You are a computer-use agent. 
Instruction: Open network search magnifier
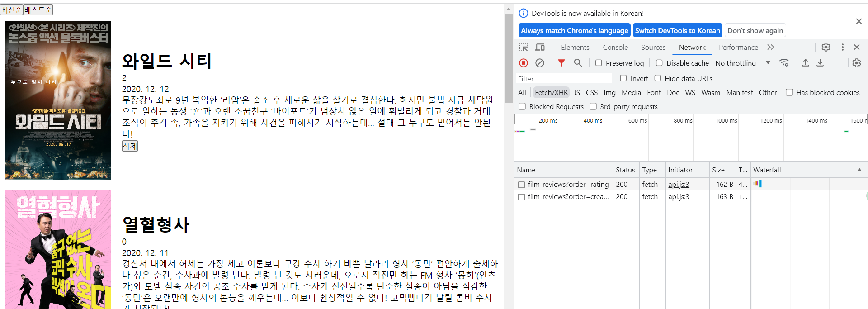(578, 63)
